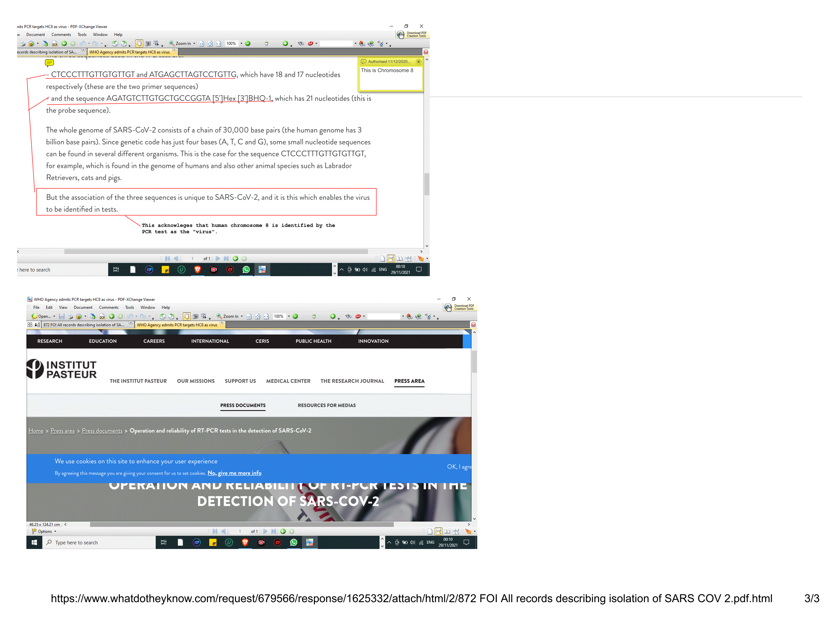Viewport: 837px width, 644px height.
Task: Expand search field dropdown in lower toolbar
Action: point(403,316)
